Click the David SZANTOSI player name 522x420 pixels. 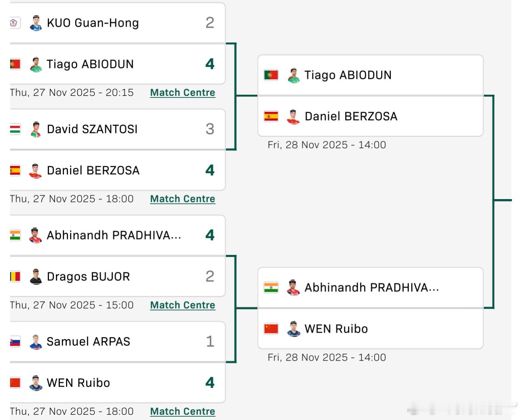tap(92, 129)
